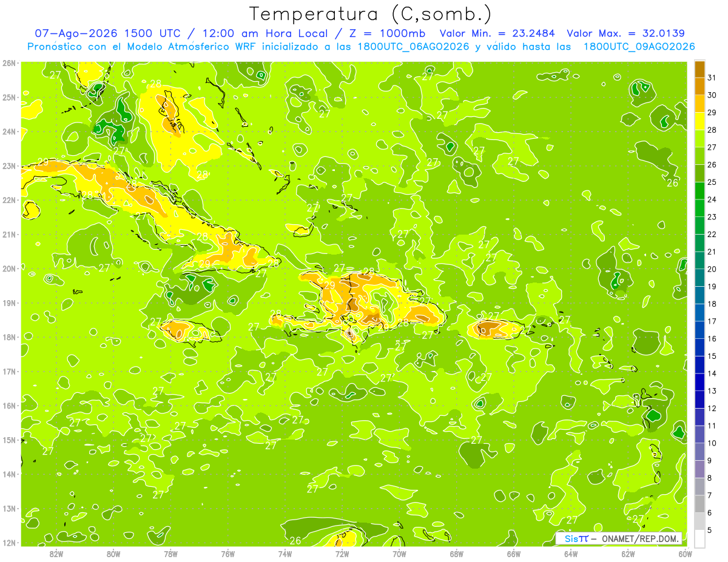Viewport: 728px width, 562px height.
Task: Click the '26N' latitude axis label
Action: (x=9, y=63)
